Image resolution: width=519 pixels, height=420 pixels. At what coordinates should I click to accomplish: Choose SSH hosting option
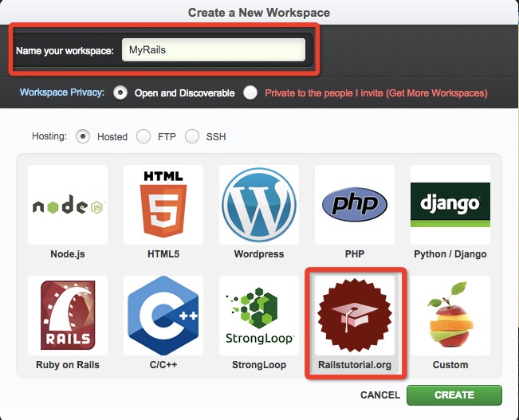[192, 136]
